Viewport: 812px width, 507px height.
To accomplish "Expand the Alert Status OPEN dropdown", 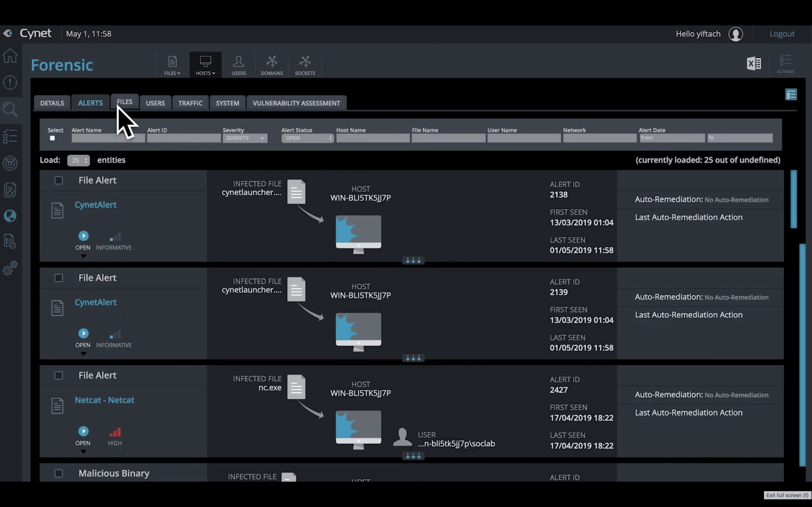I will [307, 138].
